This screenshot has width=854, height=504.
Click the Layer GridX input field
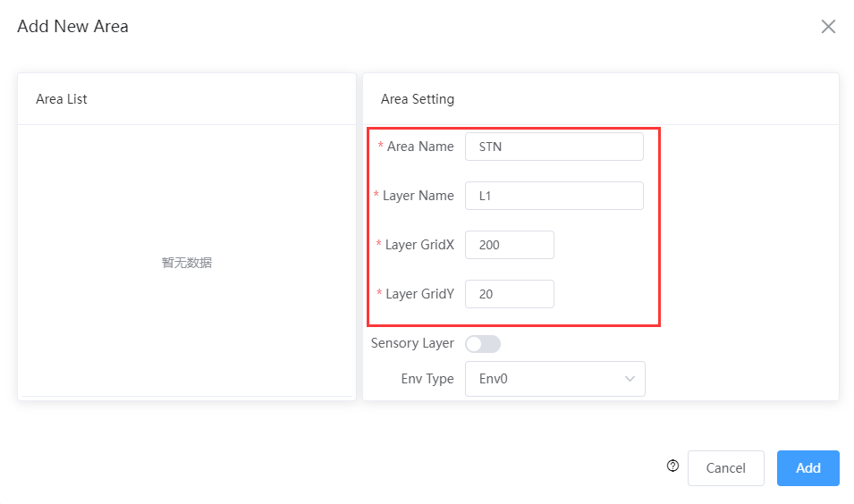[509, 245]
